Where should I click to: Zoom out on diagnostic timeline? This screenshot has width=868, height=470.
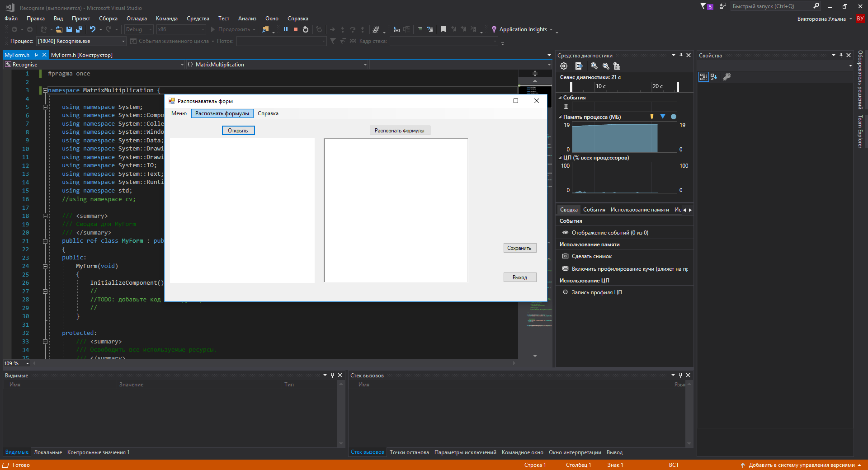[606, 66]
